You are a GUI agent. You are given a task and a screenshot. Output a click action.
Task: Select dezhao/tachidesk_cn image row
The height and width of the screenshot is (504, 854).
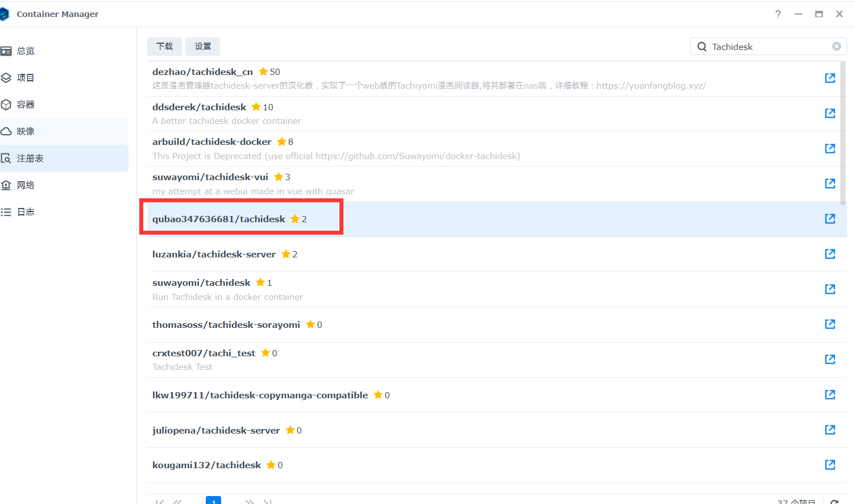tap(497, 78)
